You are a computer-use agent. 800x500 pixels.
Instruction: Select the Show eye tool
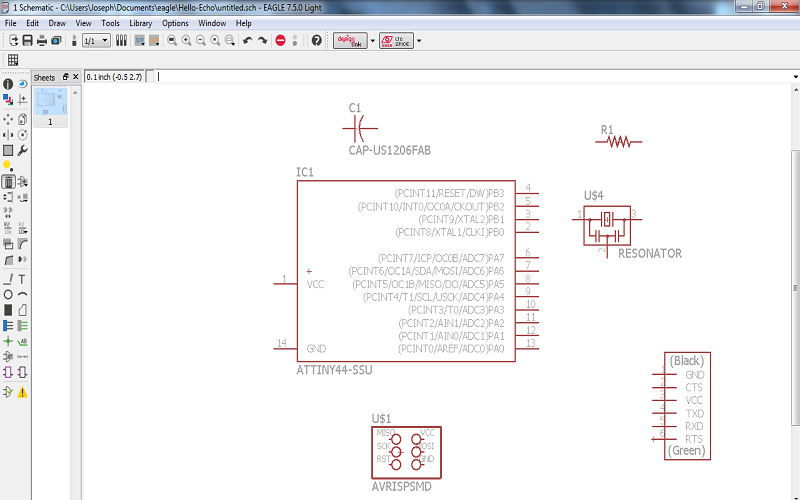[22, 84]
